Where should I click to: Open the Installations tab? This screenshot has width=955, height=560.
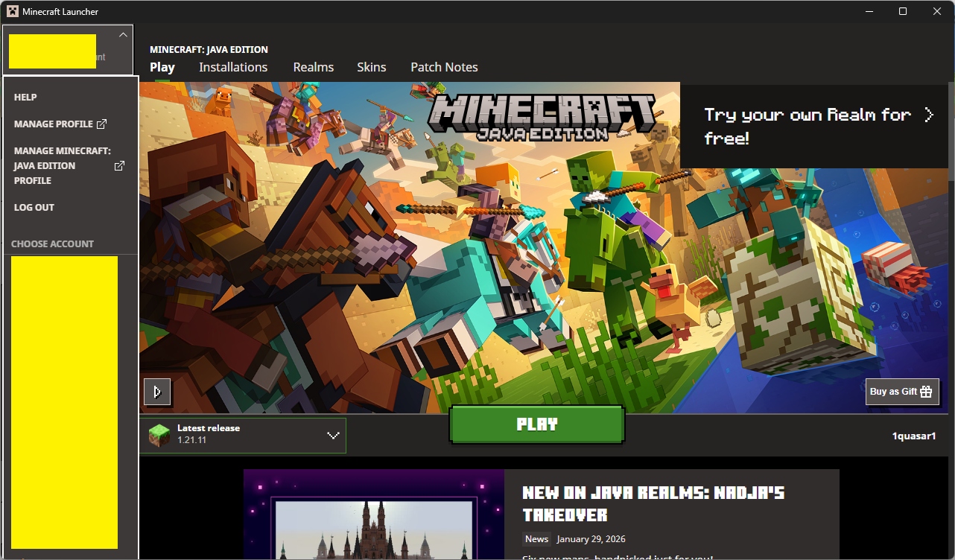233,67
